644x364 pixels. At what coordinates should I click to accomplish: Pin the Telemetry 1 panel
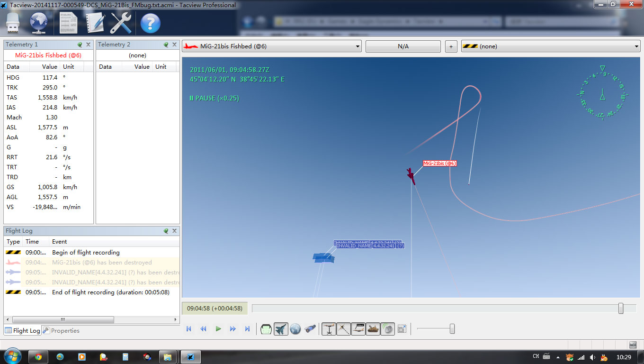pos(80,45)
